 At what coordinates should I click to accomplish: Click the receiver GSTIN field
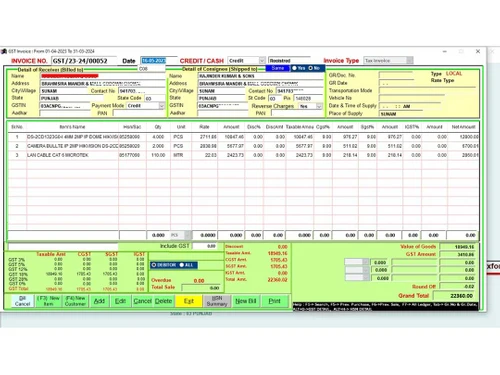pos(65,106)
